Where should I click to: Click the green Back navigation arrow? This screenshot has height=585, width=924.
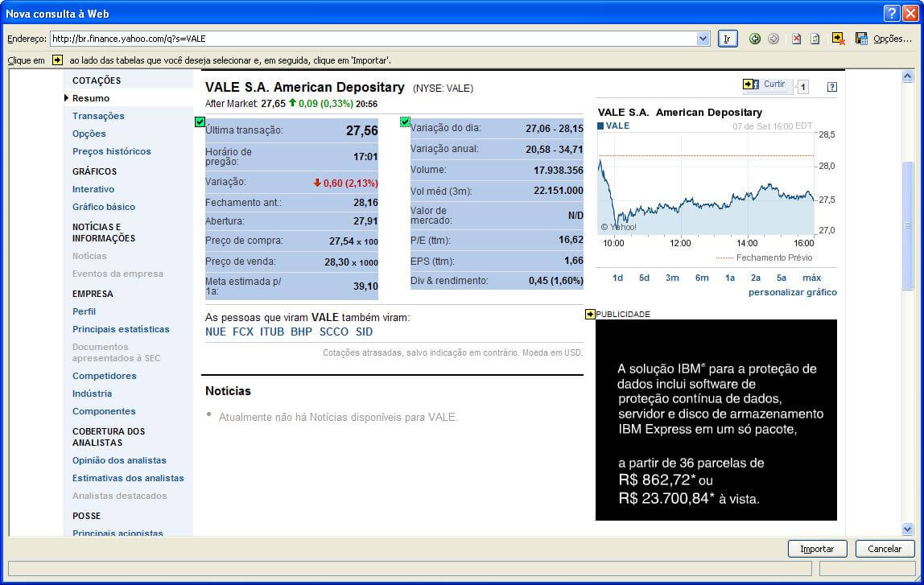[754, 39]
